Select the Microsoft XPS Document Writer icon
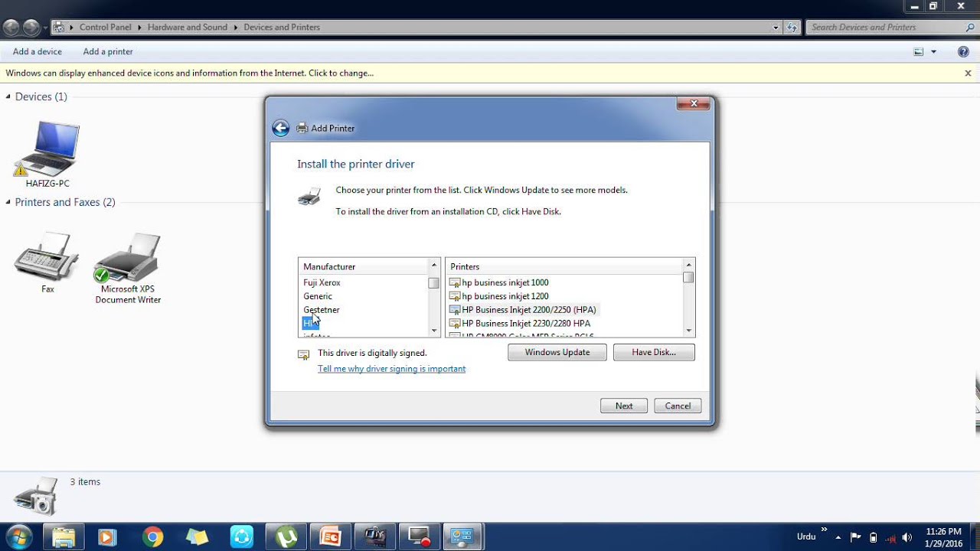The width and height of the screenshot is (980, 551). (128, 258)
